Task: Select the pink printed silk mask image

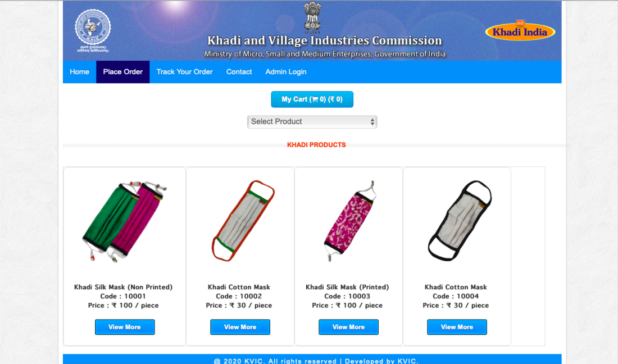Action: (x=349, y=221)
